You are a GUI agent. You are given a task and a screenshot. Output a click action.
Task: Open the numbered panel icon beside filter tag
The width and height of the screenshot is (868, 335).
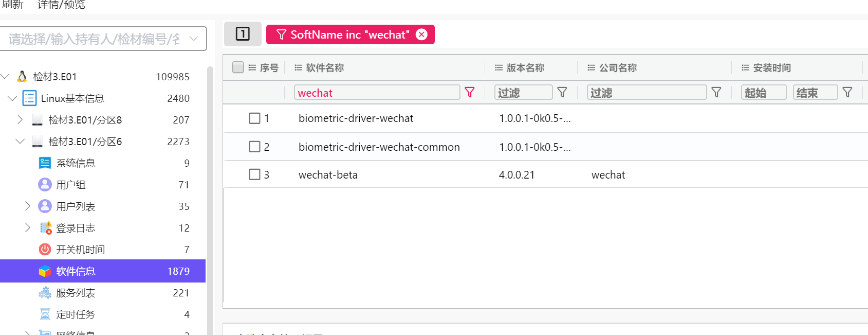point(243,34)
